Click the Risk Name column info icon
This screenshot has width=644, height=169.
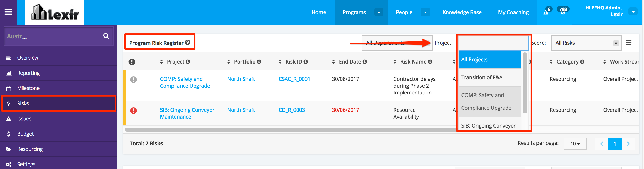[430, 62]
